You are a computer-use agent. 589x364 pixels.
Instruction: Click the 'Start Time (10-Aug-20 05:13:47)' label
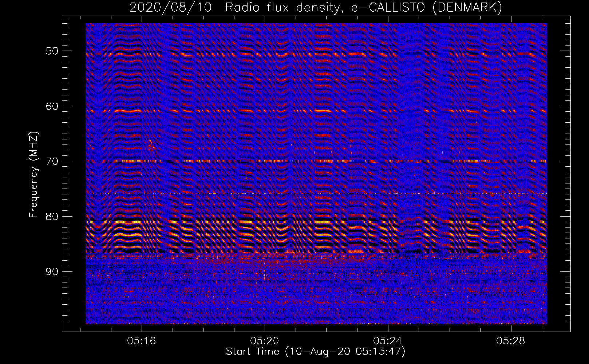316,352
